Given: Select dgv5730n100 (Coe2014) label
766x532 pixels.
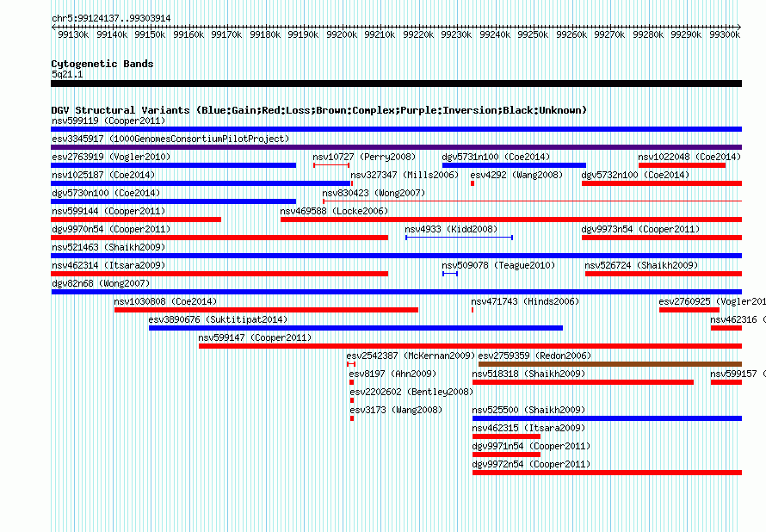Looking at the screenshot, I should pos(106,193).
